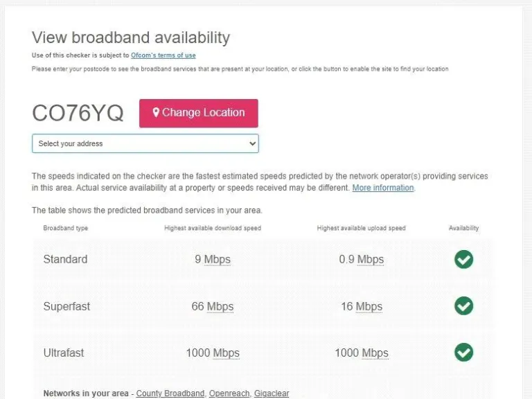Screen dimensions: 532x399
Task: Click the Superfast availability checkmark icon
Action: 463,305
